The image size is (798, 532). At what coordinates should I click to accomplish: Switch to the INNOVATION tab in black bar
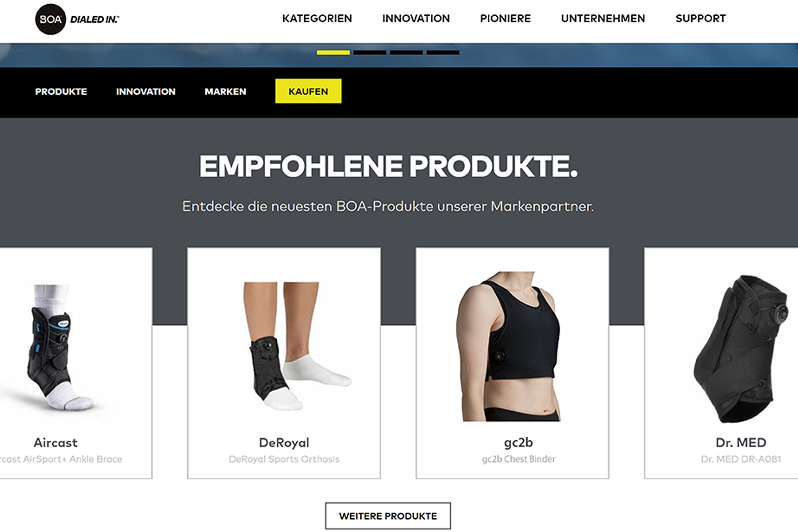146,92
